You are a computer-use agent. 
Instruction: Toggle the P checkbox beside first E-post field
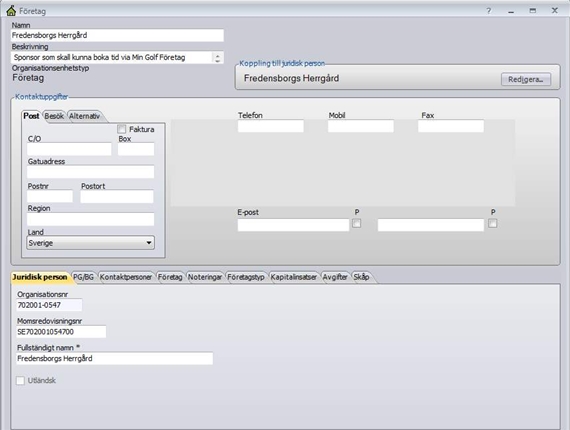[x=357, y=223]
